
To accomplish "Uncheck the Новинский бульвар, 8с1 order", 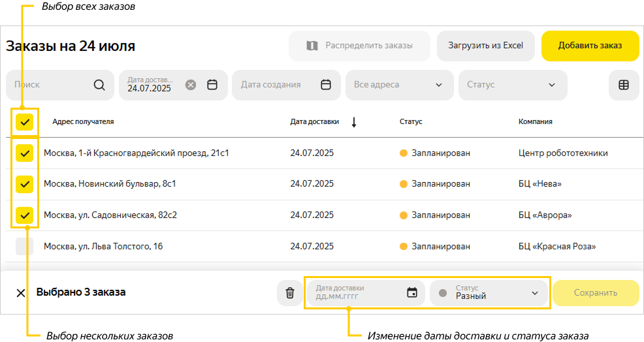I will [x=25, y=184].
